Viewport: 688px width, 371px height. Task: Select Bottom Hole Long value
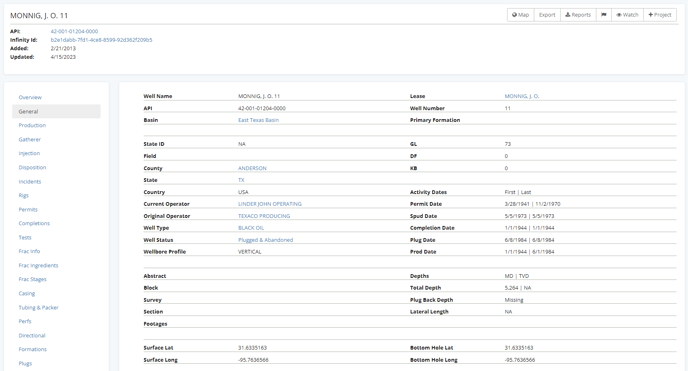(520, 360)
